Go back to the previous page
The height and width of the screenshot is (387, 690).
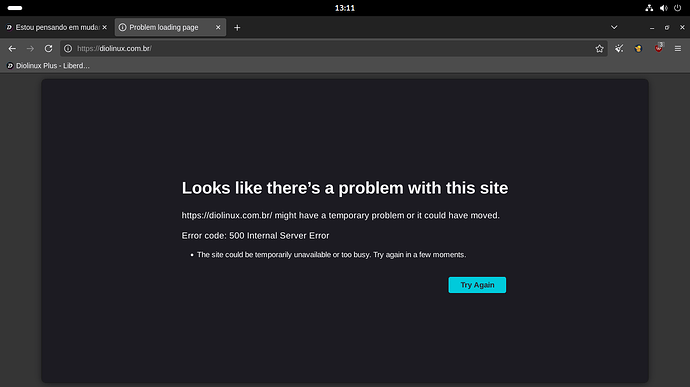coord(12,48)
